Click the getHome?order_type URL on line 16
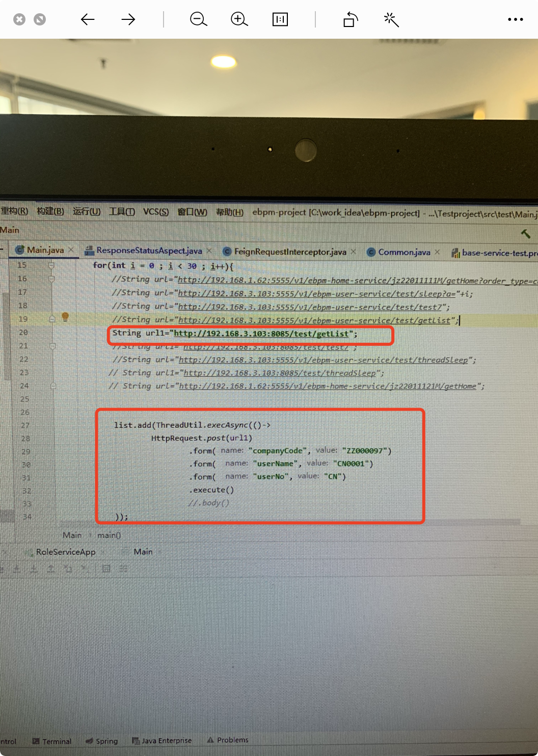The height and width of the screenshot is (756, 538). [x=358, y=281]
